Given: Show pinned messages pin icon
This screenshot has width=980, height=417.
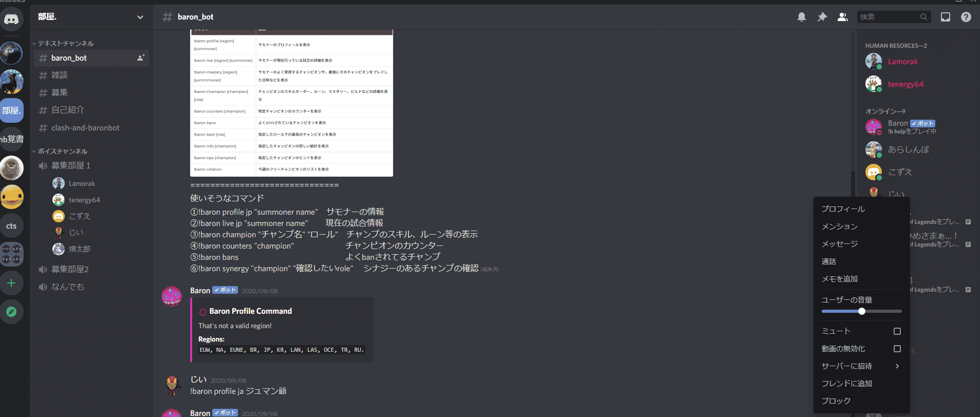Looking at the screenshot, I should click(822, 17).
